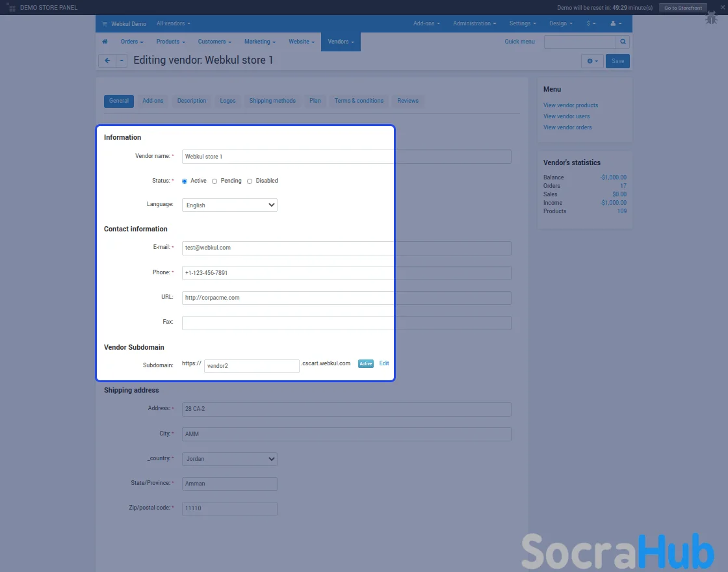This screenshot has height=572, width=728.
Task: Click Edit link next to subdomain
Action: pyautogui.click(x=384, y=363)
